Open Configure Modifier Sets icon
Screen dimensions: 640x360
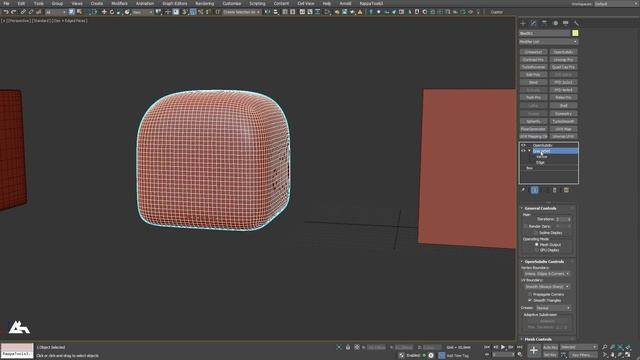tap(566, 190)
